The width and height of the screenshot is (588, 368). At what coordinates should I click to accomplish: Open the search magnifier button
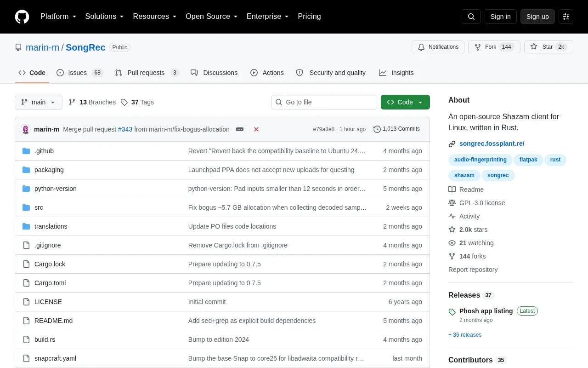tap(471, 17)
